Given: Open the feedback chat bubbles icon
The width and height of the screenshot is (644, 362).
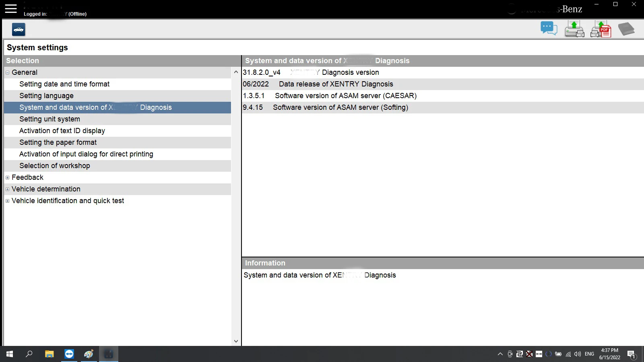Looking at the screenshot, I should (x=549, y=29).
